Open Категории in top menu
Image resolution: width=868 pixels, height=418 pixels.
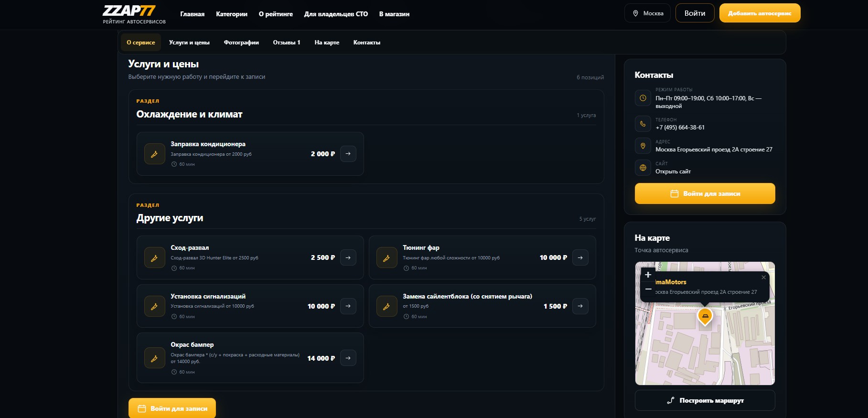[x=232, y=14]
